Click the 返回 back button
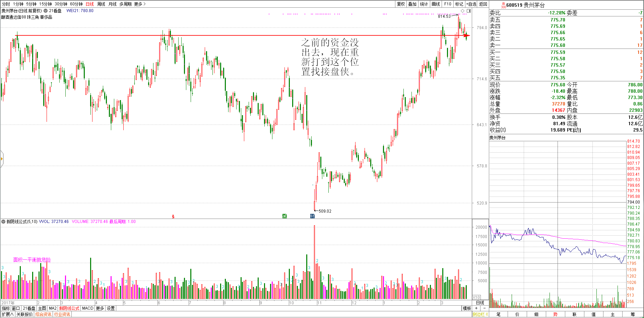This screenshot has height=318, width=644. click(x=483, y=4)
